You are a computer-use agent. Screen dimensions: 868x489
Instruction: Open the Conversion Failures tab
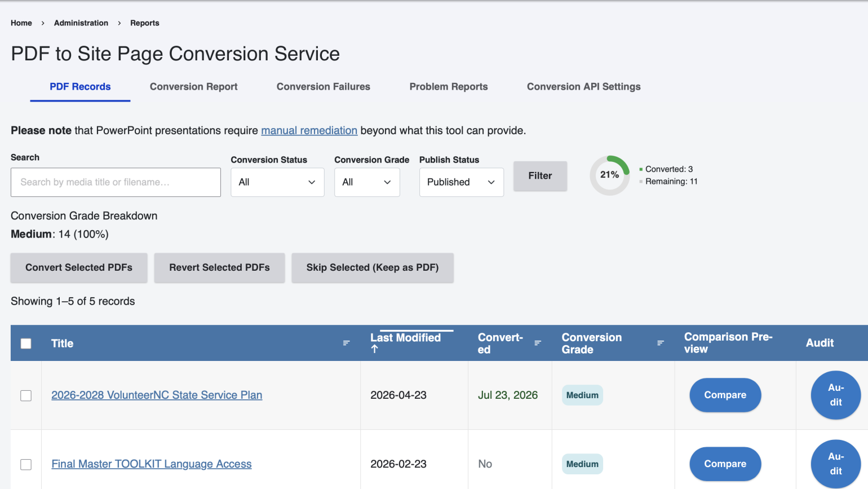coord(324,87)
